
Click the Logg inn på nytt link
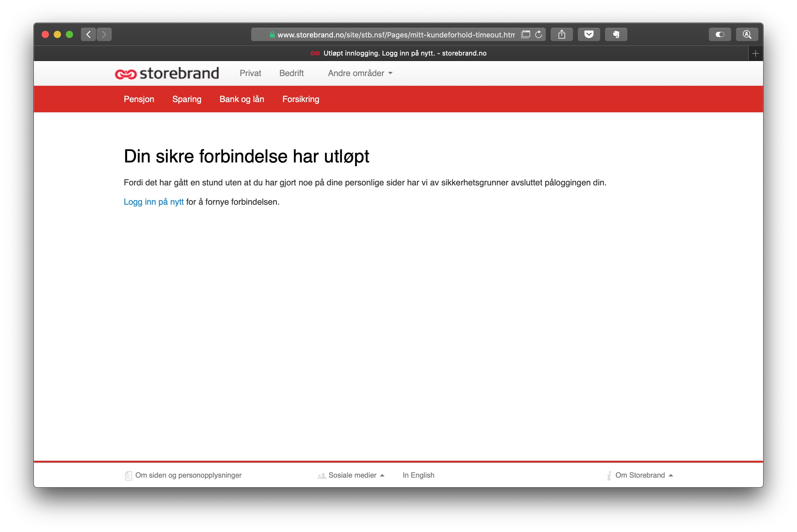(x=154, y=202)
